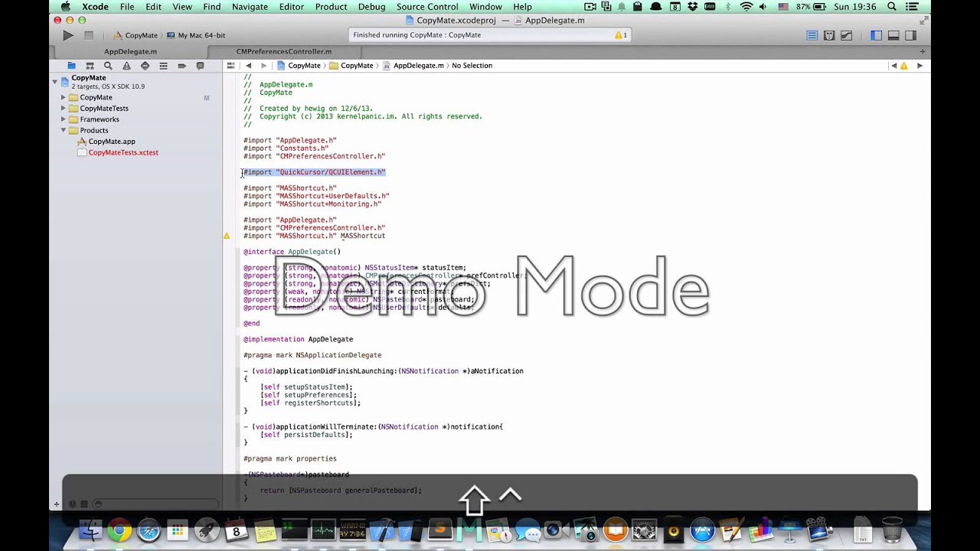Select the AppDelegate.m tab
Screen dimensions: 980x551
[x=130, y=51]
